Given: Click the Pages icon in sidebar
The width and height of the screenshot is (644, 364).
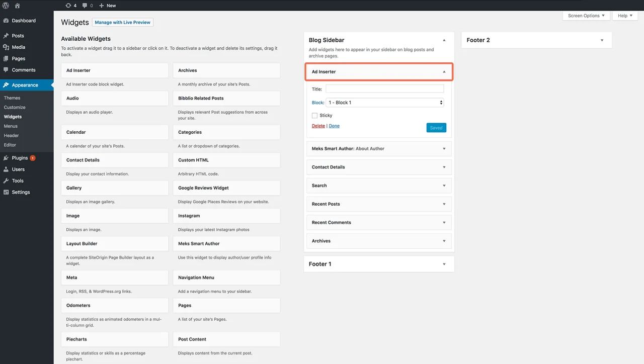Looking at the screenshot, I should 6,58.
